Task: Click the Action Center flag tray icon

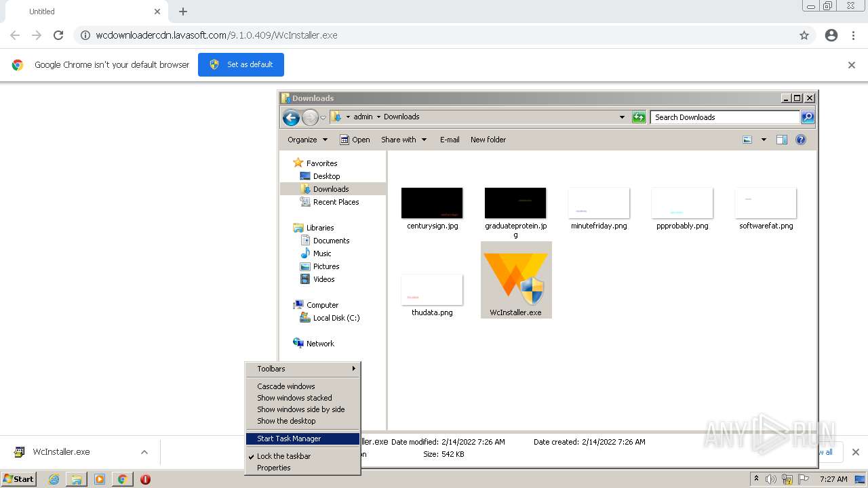Action: [x=804, y=479]
